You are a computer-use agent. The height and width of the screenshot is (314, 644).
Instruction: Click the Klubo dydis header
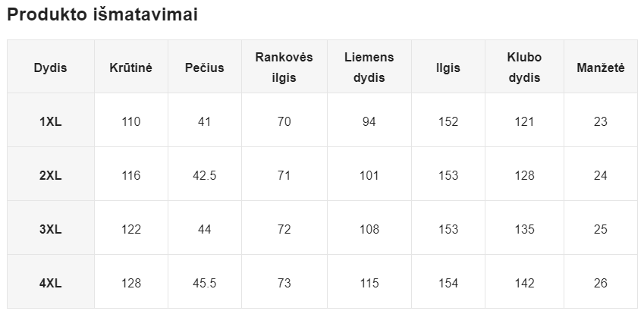[524, 68]
